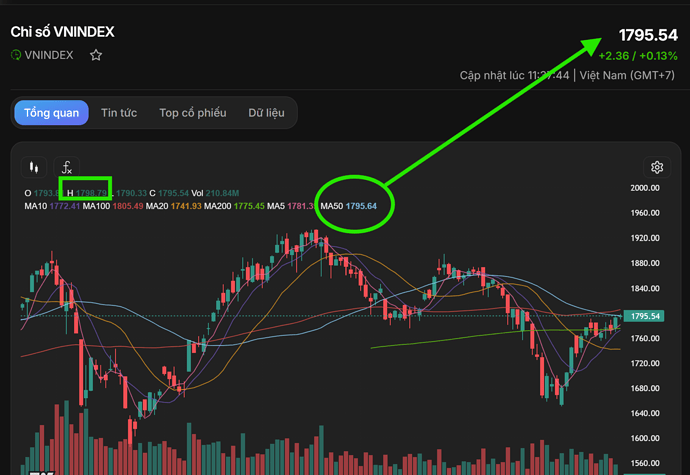The height and width of the screenshot is (475, 690).
Task: Click the MA20 1741.93 indicator label
Action: point(173,206)
